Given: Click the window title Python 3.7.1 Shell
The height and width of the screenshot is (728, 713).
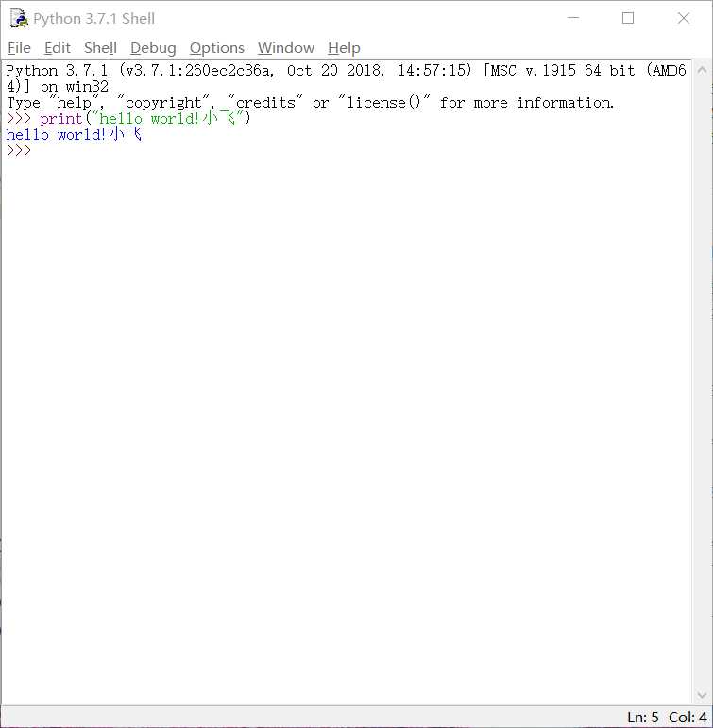Looking at the screenshot, I should coord(93,19).
